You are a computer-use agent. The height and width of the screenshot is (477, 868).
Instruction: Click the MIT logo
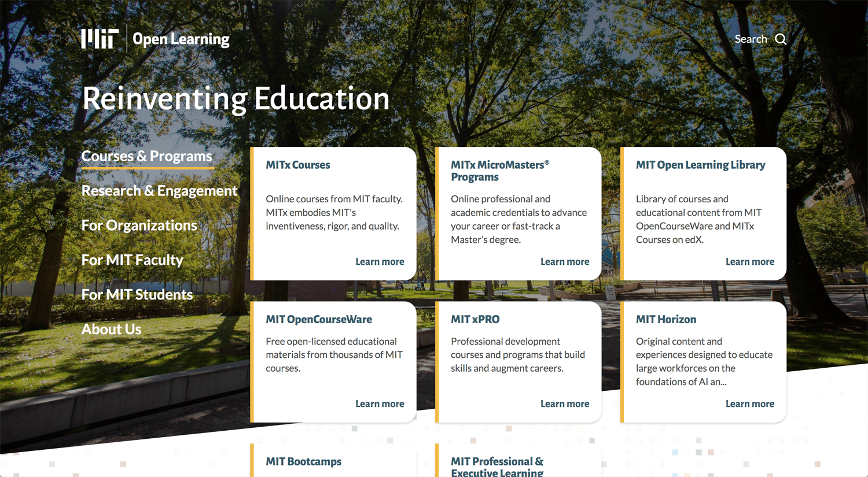click(x=100, y=39)
